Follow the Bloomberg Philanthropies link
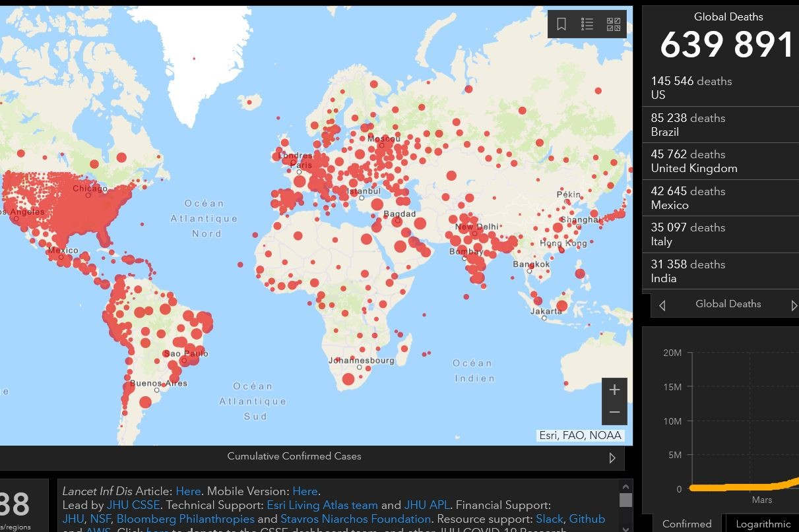Viewport: 799px width, 532px height. pos(185,519)
